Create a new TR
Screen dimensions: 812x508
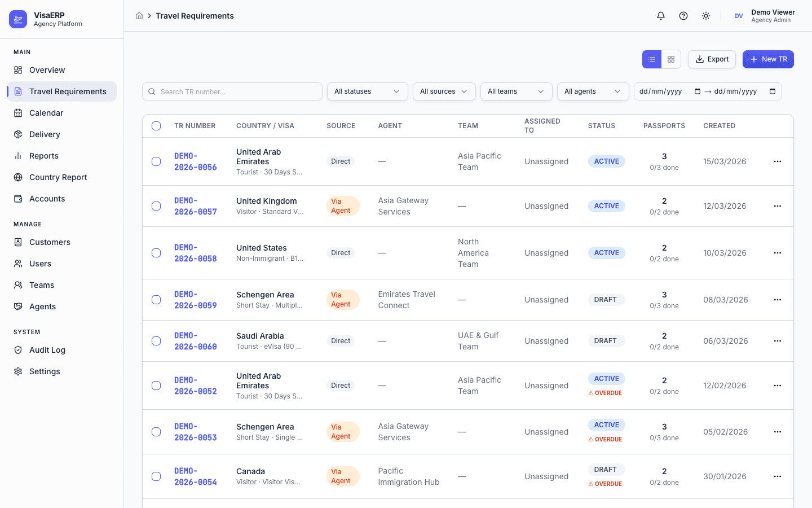pyautogui.click(x=768, y=59)
